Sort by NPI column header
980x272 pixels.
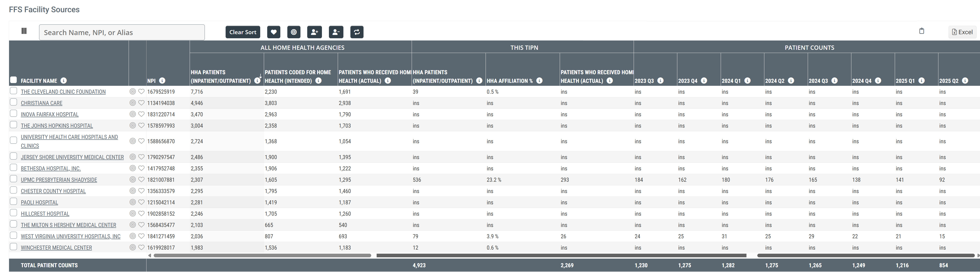click(x=151, y=81)
